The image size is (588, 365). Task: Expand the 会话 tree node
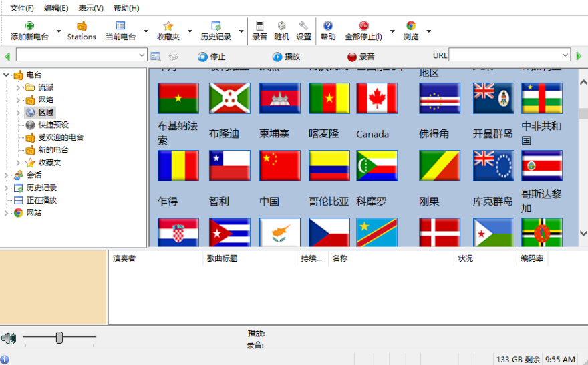pos(7,175)
